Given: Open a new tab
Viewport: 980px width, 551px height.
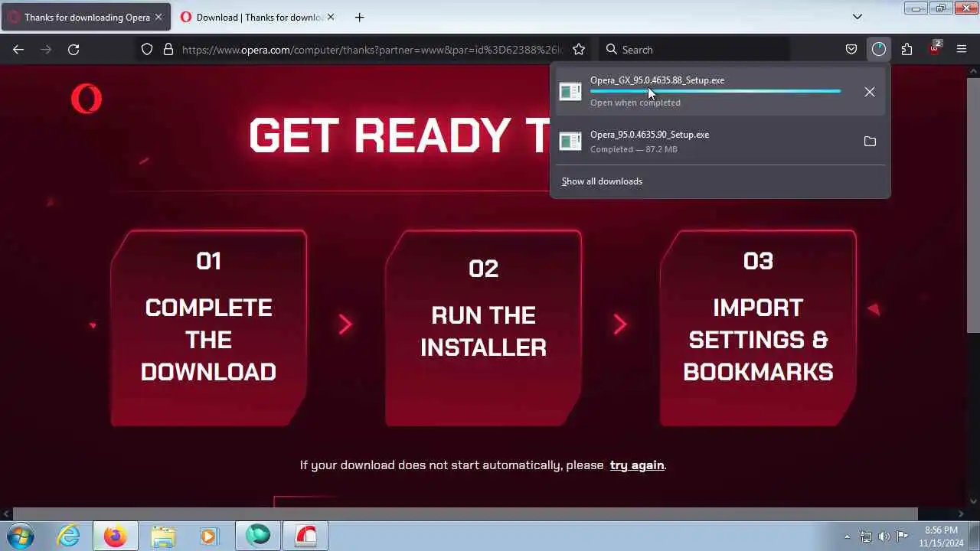Looking at the screenshot, I should [x=360, y=17].
